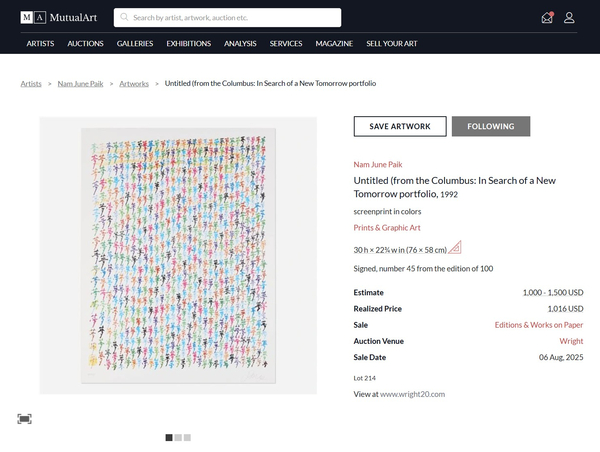Open the messages envelope icon
Image resolution: width=600 pixels, height=452 pixels.
(x=546, y=17)
